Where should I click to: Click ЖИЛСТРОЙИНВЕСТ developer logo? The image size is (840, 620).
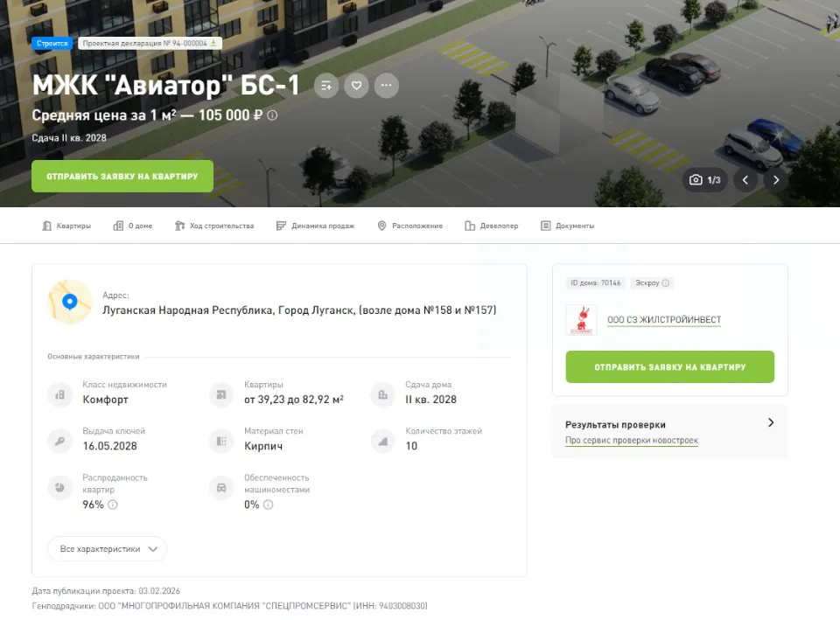point(581,320)
